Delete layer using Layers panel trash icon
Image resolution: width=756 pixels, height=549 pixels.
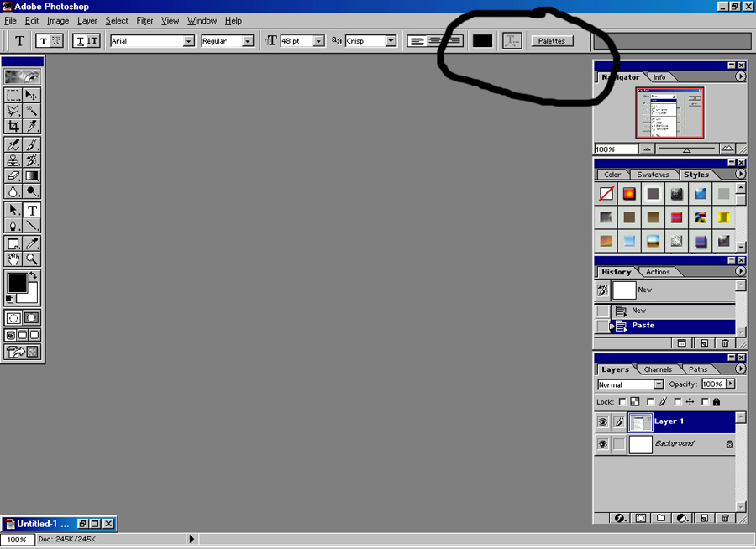coord(725,519)
